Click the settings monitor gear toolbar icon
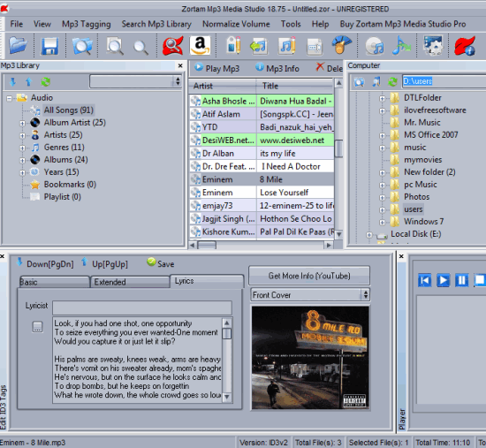The image size is (486, 448). click(433, 45)
